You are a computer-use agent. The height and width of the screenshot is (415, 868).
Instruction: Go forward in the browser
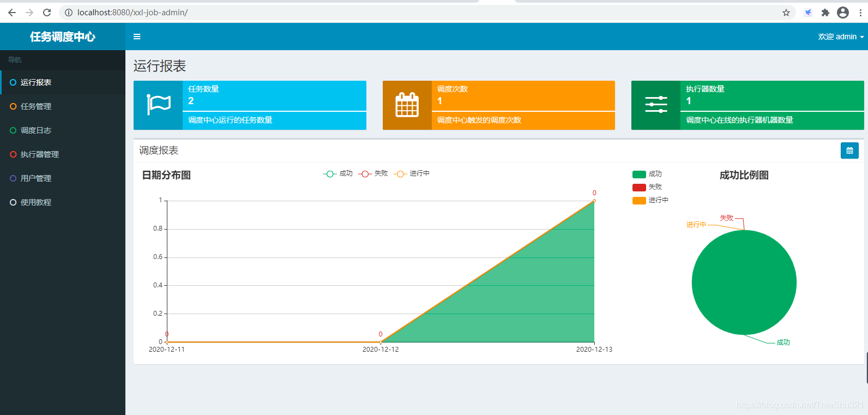29,12
